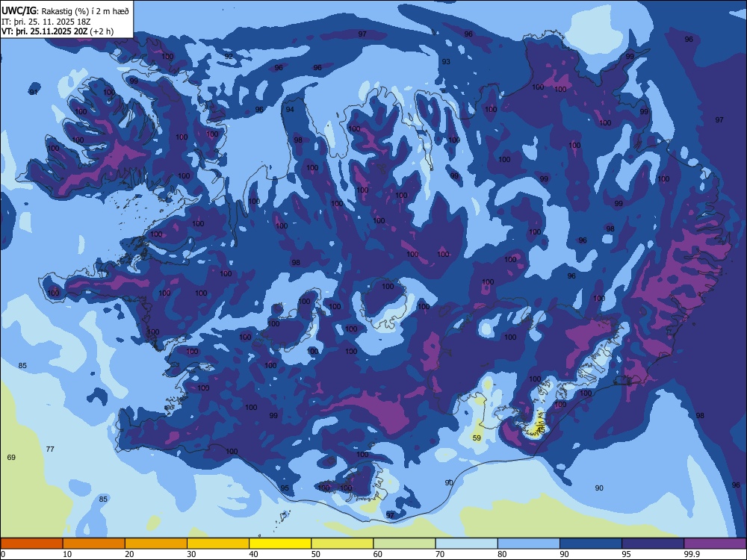The width and height of the screenshot is (747, 560).
Task: Click the legend tick label 99.9
Action: 692,554
